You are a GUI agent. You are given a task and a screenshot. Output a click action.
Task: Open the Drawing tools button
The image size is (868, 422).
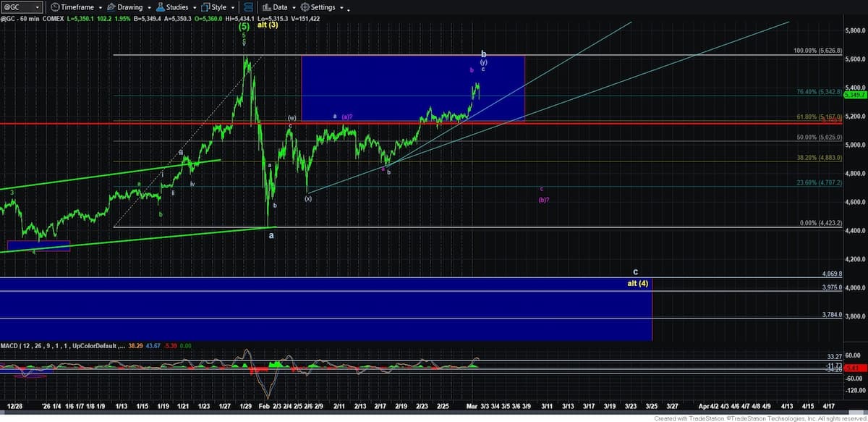pyautogui.click(x=124, y=7)
